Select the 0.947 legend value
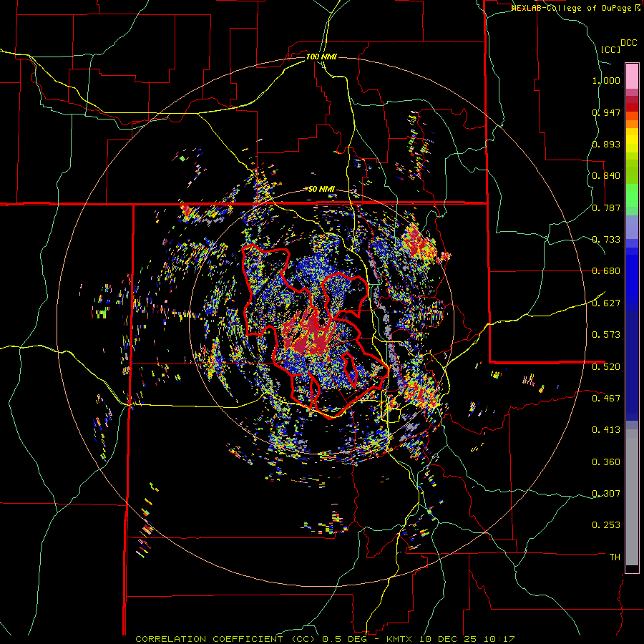Screen dimensions: 644x644 click(606, 112)
